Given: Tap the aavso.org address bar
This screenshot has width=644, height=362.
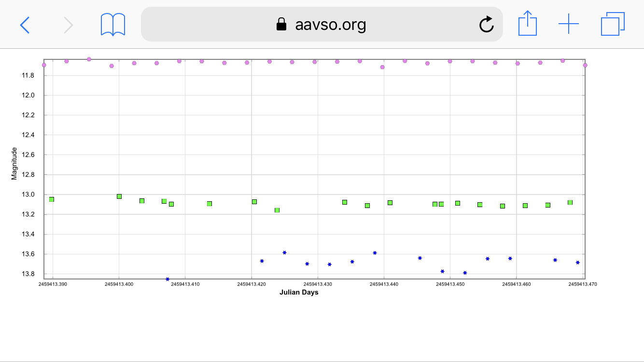Looking at the screenshot, I should 330,25.
